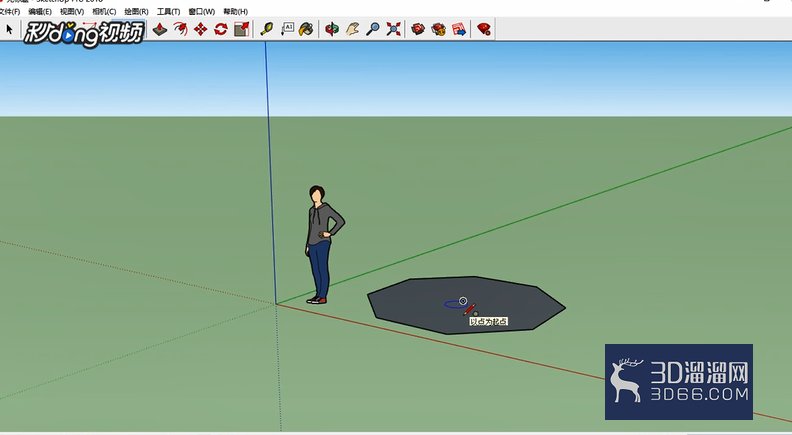Open the 文件(F) menu
The width and height of the screenshot is (792, 435).
[x=9, y=11]
